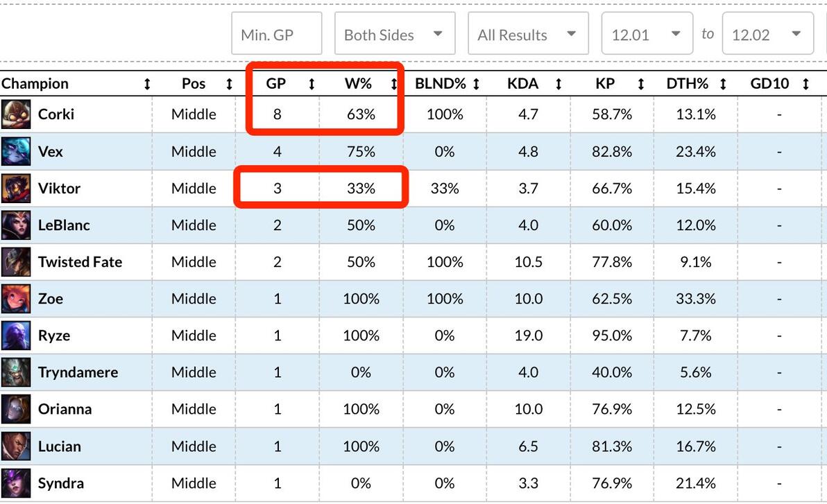Focus the Min. GP input field
The image size is (827, 504).
click(x=276, y=34)
